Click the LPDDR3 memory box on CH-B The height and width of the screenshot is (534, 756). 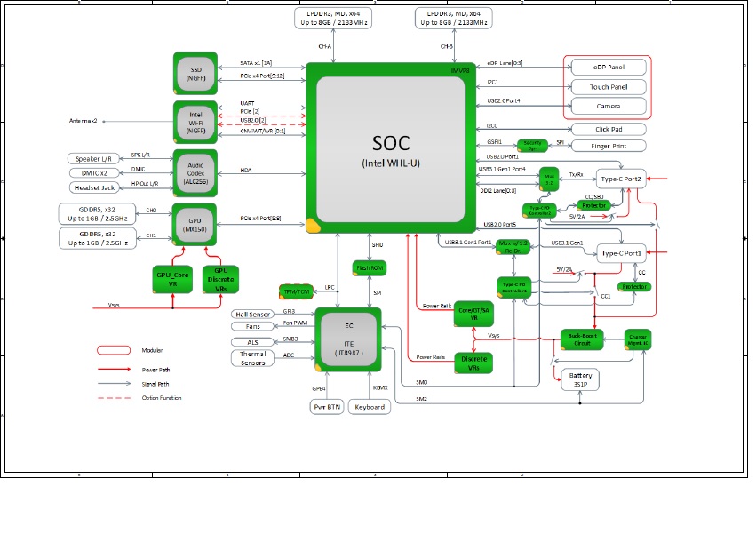click(x=454, y=19)
